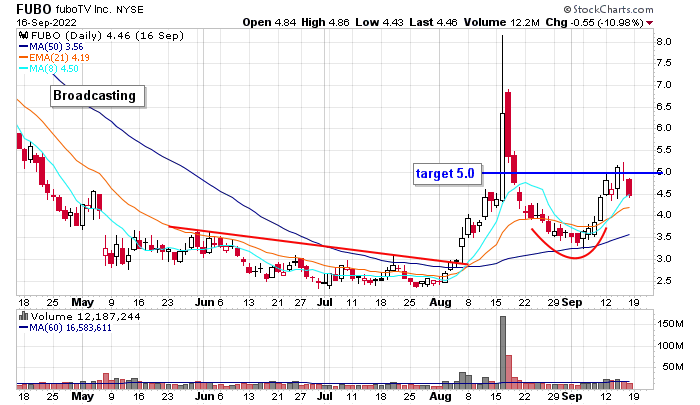
Task: Click the tallest volume bar in mid-August
Action: [503, 352]
